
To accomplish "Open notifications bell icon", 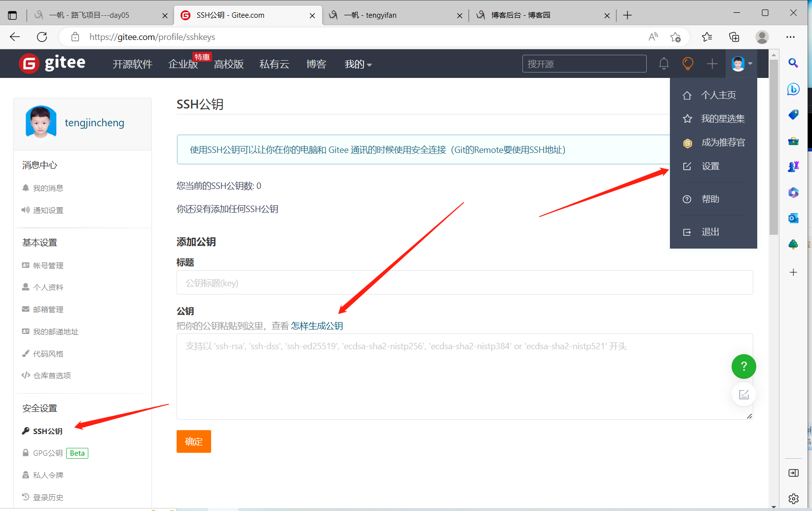I will pyautogui.click(x=664, y=64).
